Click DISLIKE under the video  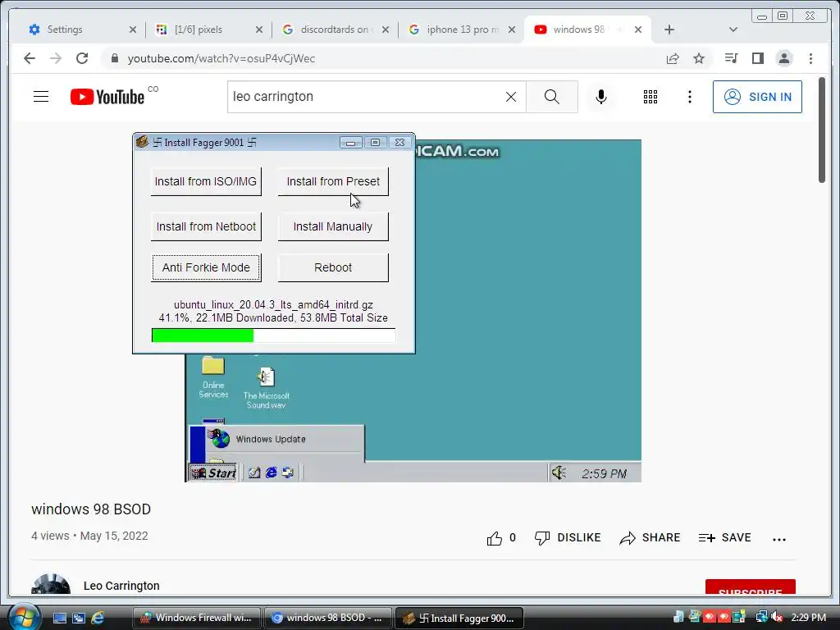pos(568,538)
